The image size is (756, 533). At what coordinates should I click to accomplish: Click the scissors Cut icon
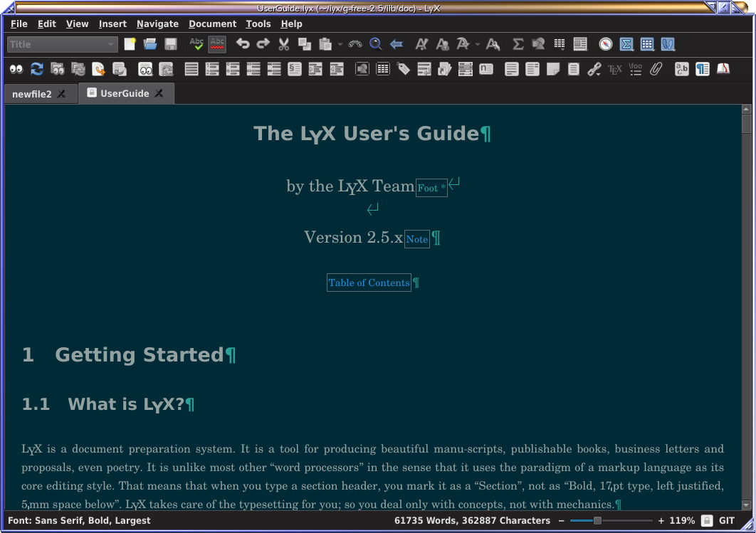(x=283, y=44)
